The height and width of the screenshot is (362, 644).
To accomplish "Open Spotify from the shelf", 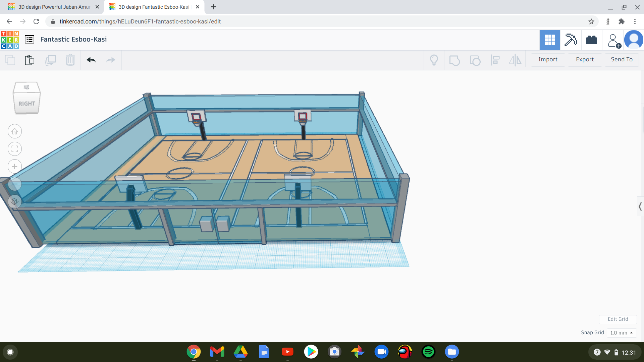I will [x=428, y=352].
